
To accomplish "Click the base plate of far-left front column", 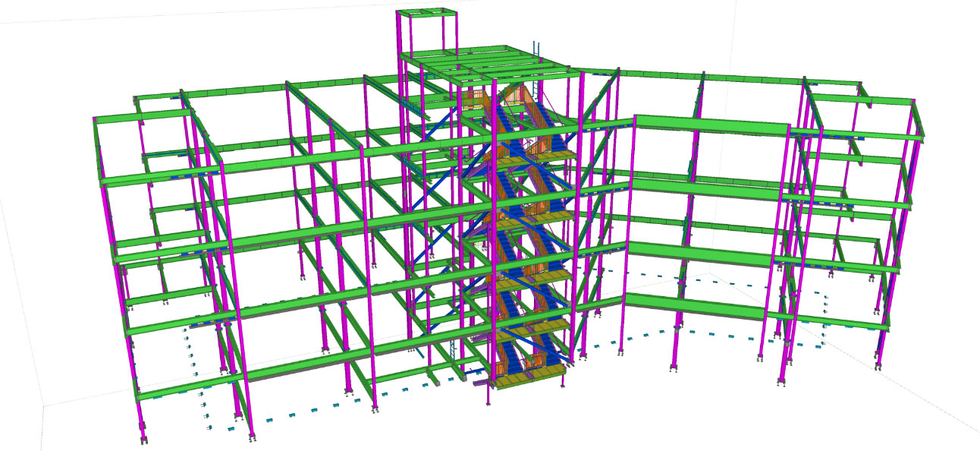I will (143, 440).
